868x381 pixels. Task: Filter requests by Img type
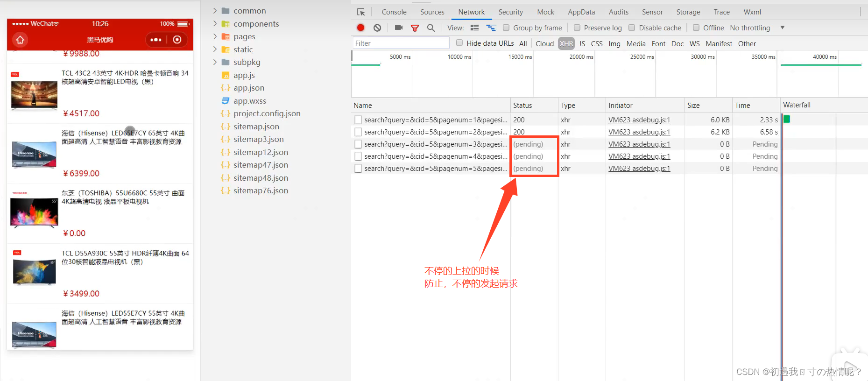(x=614, y=44)
